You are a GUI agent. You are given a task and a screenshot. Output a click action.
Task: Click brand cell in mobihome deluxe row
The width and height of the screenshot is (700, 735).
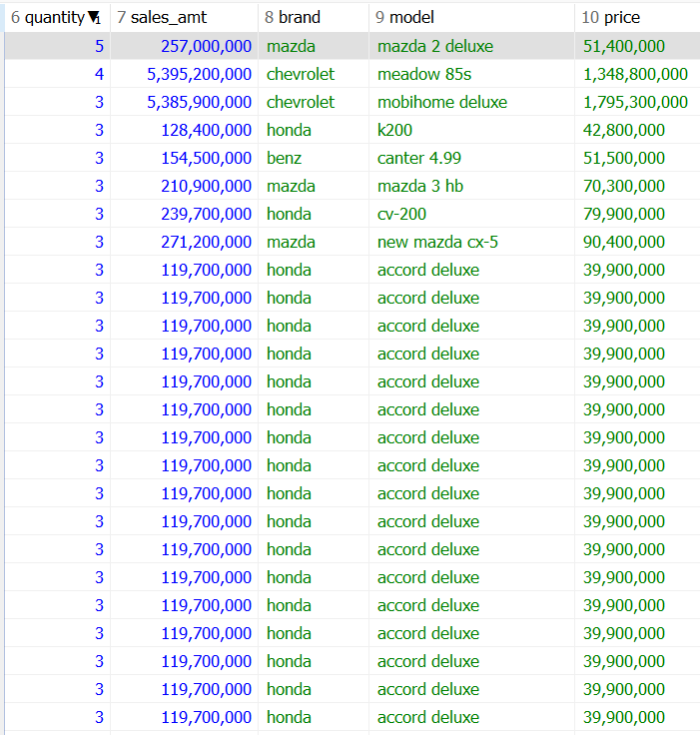[x=314, y=102]
